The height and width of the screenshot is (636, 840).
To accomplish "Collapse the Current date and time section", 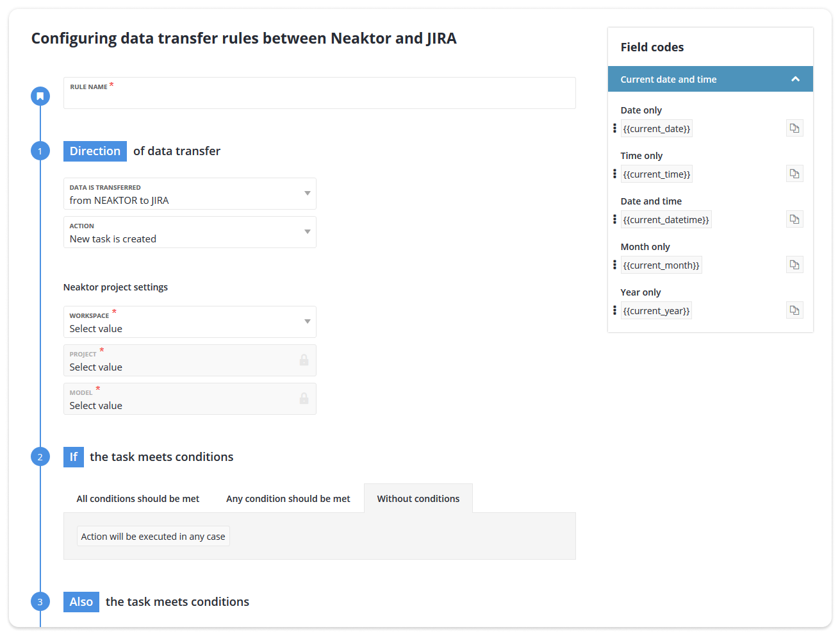I will coord(796,78).
